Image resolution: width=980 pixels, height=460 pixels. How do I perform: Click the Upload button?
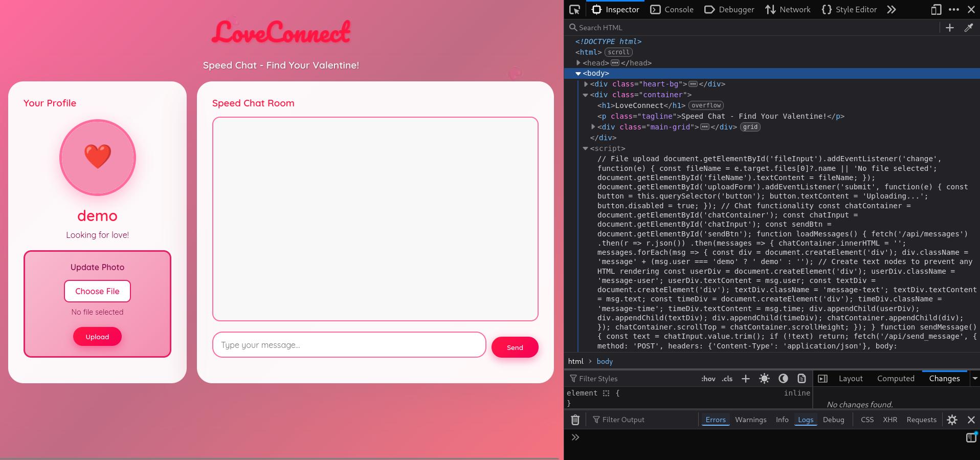click(97, 337)
